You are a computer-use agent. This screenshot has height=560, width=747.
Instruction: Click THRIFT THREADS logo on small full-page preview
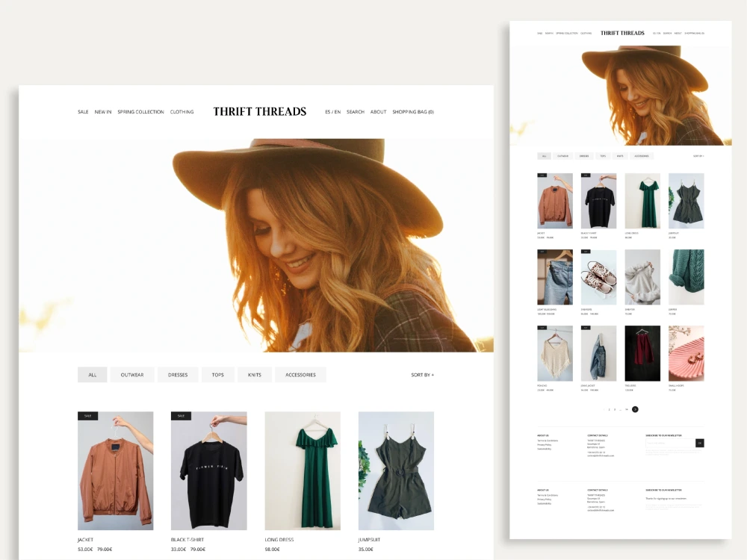tap(622, 33)
